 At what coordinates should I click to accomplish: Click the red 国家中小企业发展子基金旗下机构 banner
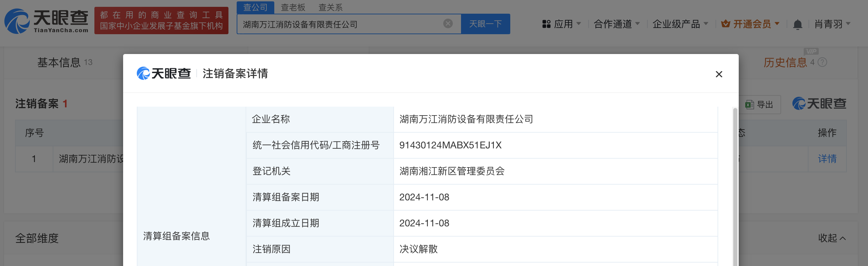(x=161, y=21)
